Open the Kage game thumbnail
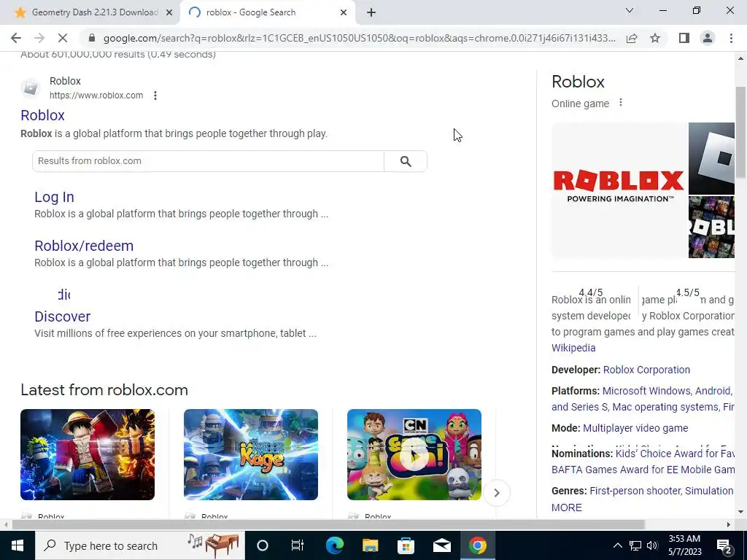This screenshot has height=560, width=747. pyautogui.click(x=251, y=454)
